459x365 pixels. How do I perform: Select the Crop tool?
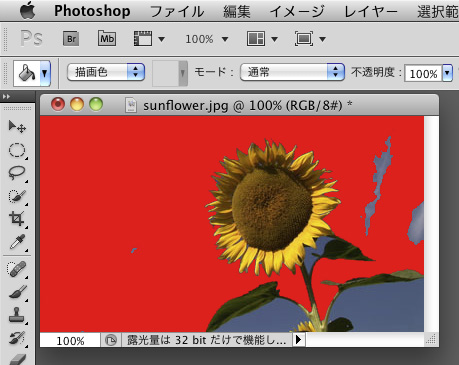pos(17,219)
